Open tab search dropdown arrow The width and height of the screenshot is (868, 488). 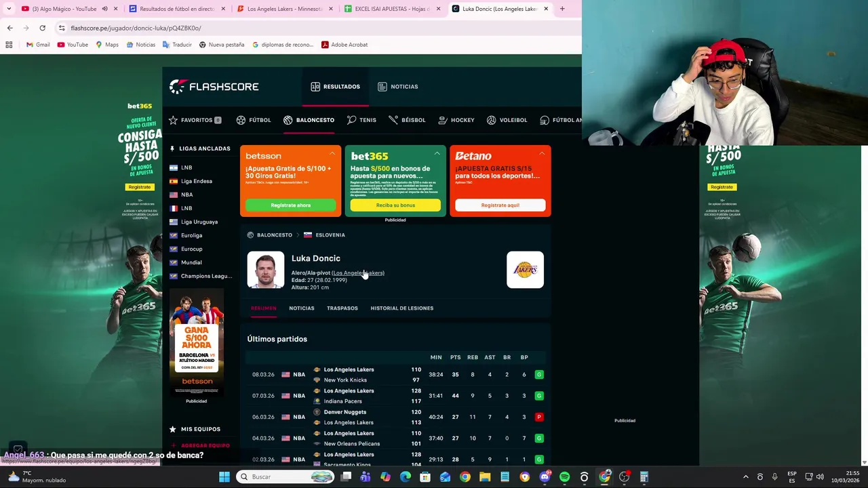pos(9,9)
